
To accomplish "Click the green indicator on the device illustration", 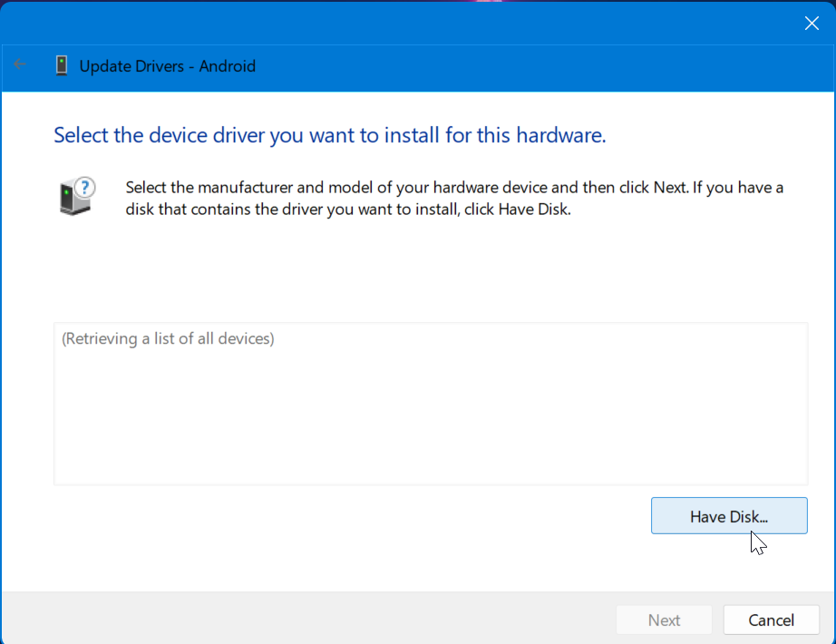I will [64, 192].
